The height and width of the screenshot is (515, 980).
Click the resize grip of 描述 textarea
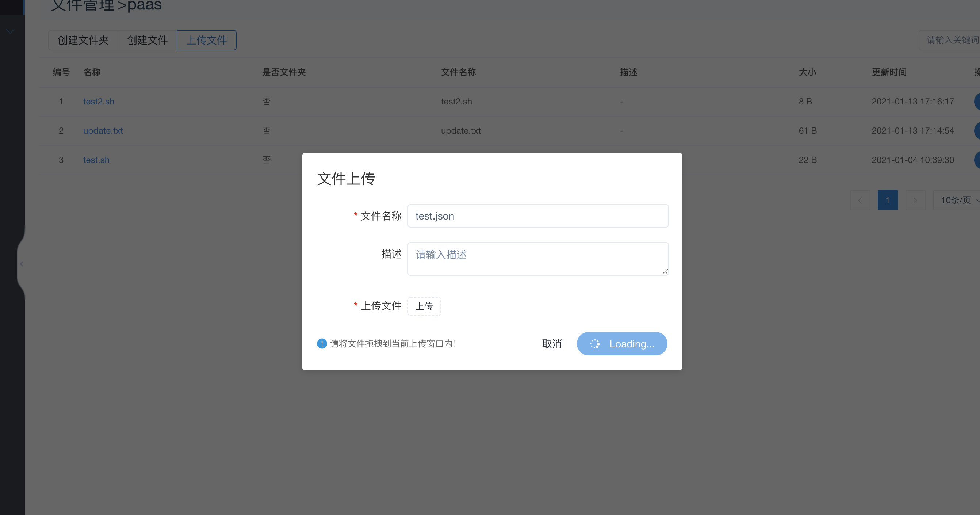665,271
